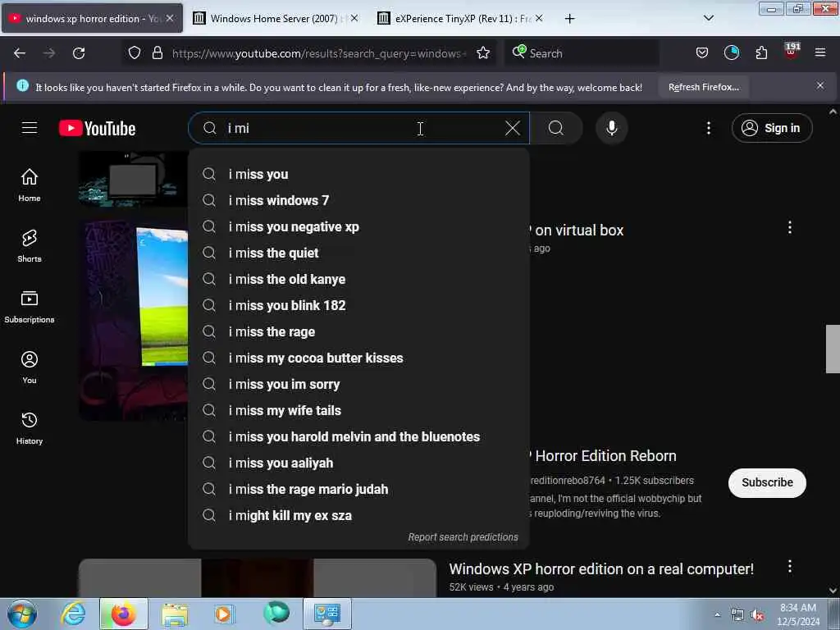Open the list all tabs dropdown arrow
The height and width of the screenshot is (630, 840).
(x=708, y=18)
